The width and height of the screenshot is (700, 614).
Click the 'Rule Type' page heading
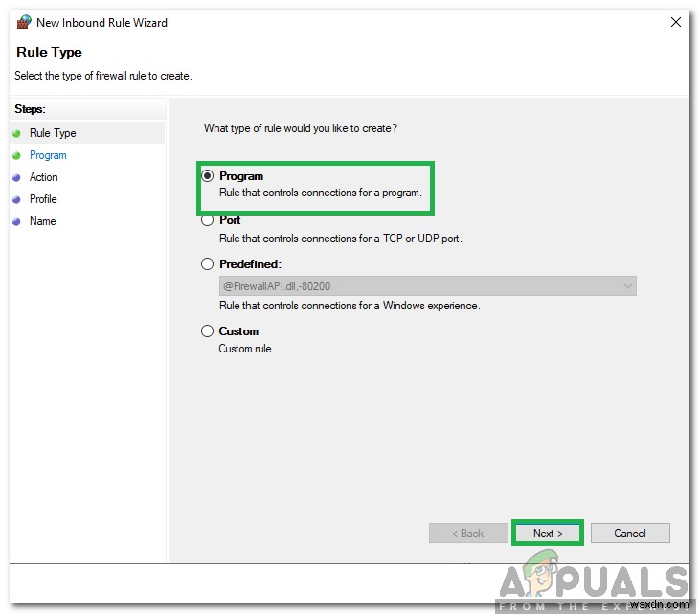point(49,53)
